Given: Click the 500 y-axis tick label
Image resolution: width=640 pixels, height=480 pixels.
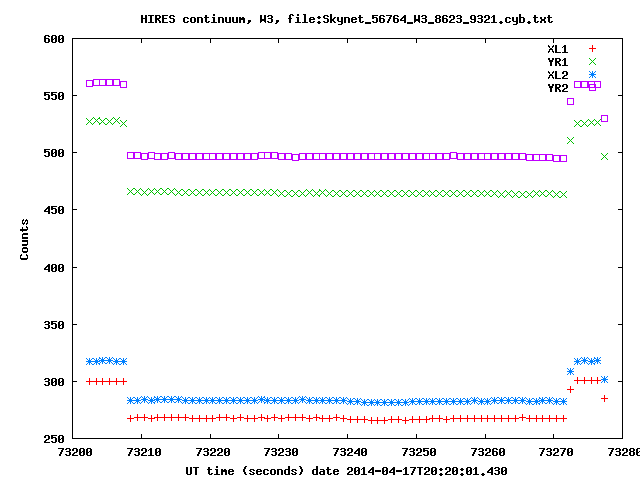Looking at the screenshot, I should [54, 153].
